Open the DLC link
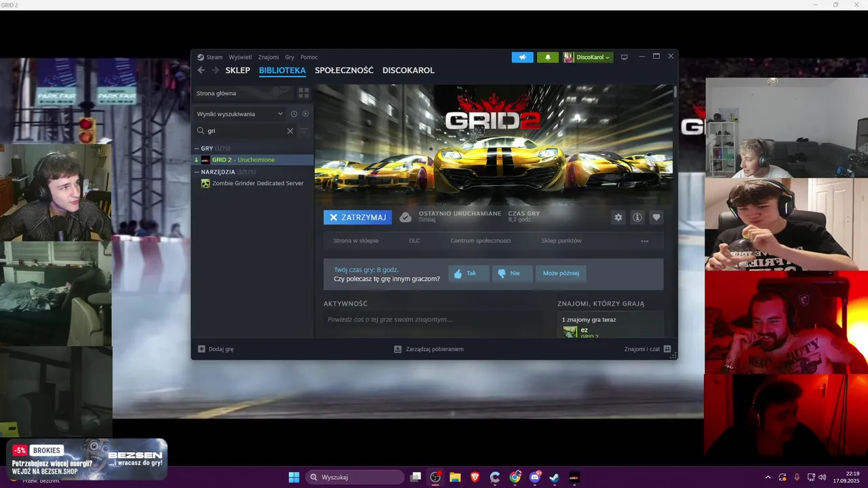Screen dimensions: 868x488 point(414,241)
